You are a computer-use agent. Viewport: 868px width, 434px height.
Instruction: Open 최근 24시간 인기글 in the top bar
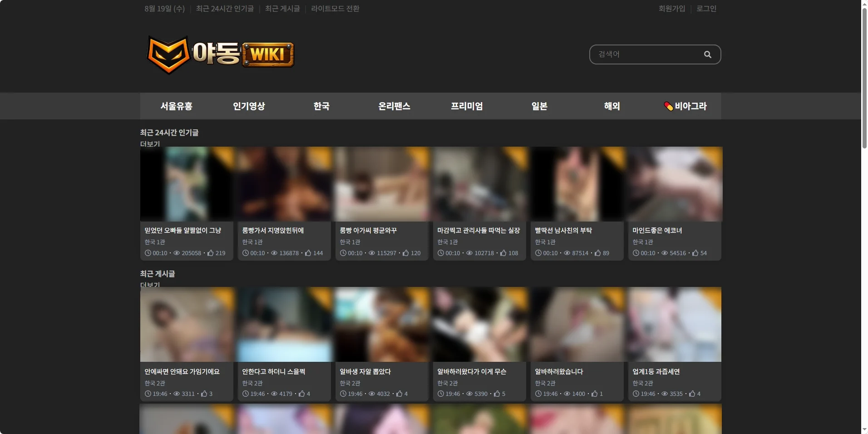click(225, 9)
